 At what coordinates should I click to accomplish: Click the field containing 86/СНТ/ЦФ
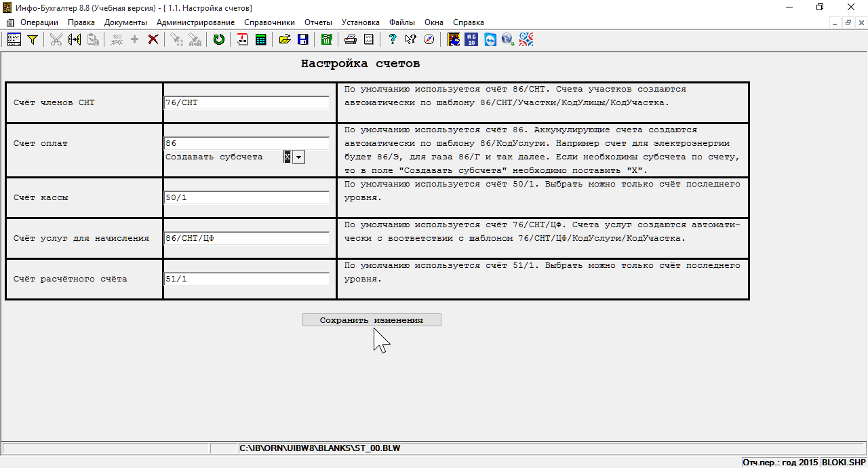pos(247,238)
